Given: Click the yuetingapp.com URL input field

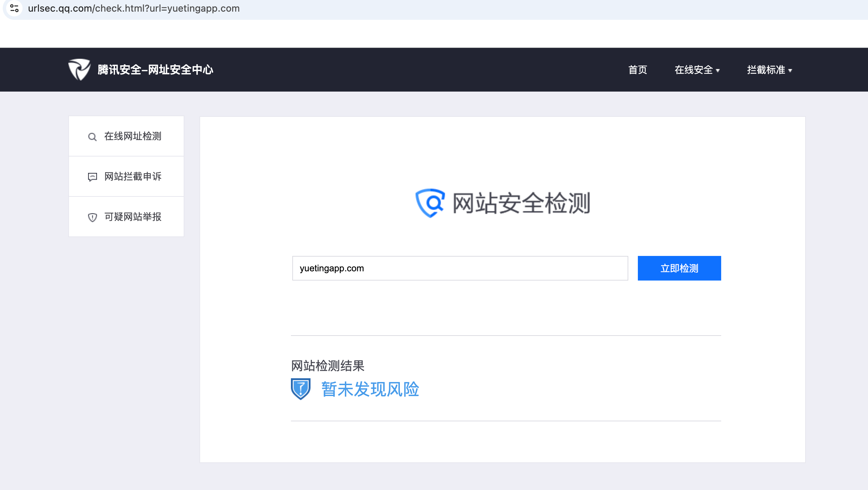Looking at the screenshot, I should (460, 268).
